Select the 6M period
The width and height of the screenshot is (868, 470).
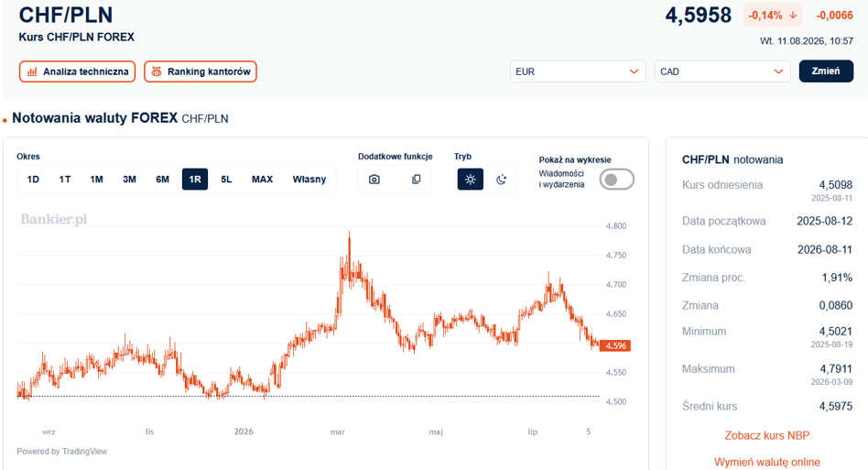(x=162, y=180)
